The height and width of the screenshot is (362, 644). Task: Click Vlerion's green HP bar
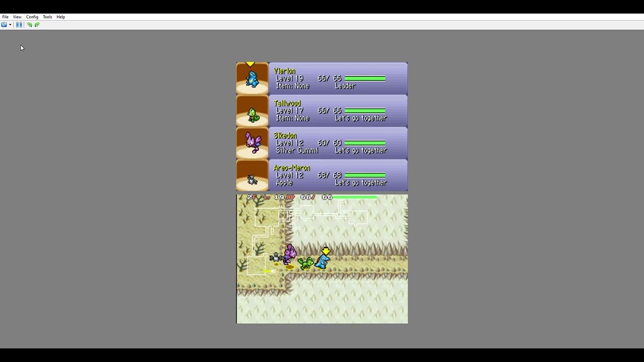(365, 78)
